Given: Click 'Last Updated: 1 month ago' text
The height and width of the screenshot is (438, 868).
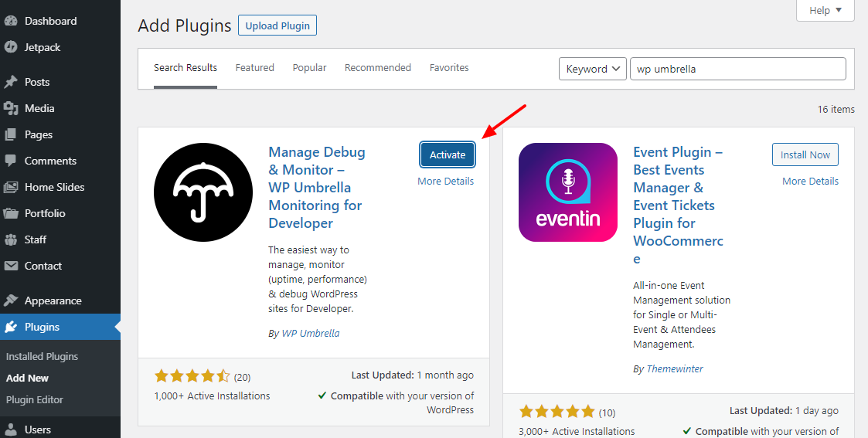Looking at the screenshot, I should [413, 375].
